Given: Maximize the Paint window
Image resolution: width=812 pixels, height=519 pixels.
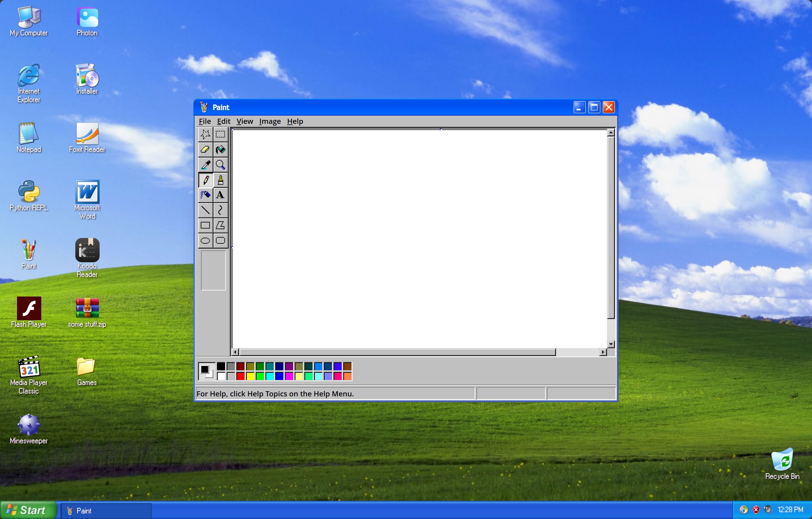Looking at the screenshot, I should 594,107.
